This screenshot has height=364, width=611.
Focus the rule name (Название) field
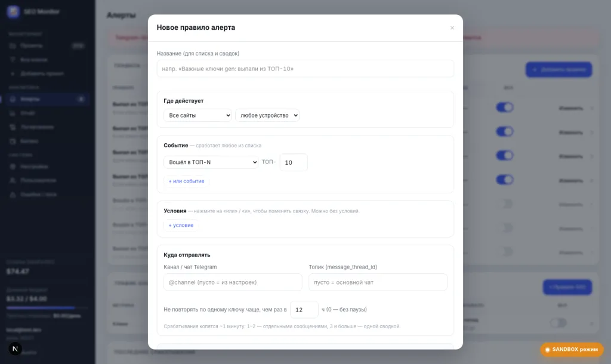click(305, 69)
